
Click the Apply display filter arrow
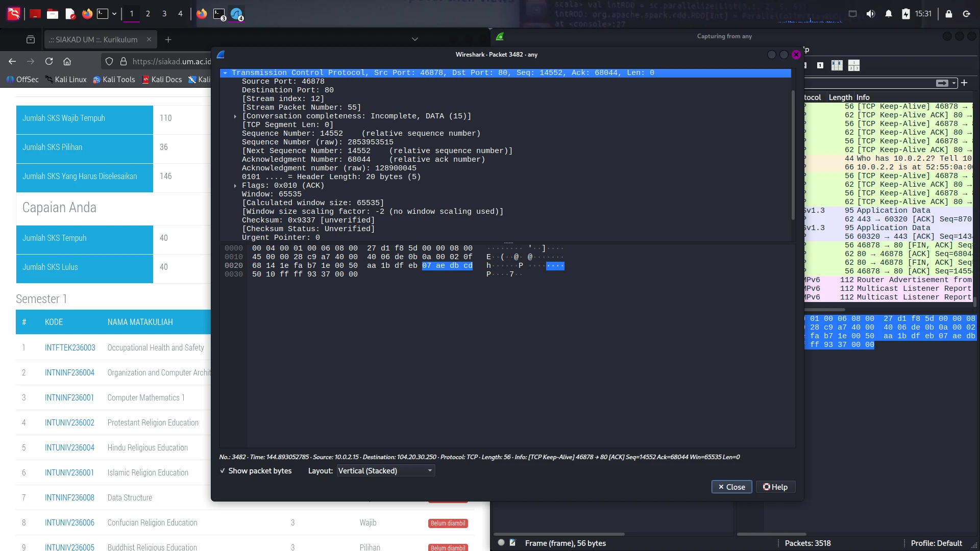[941, 83]
